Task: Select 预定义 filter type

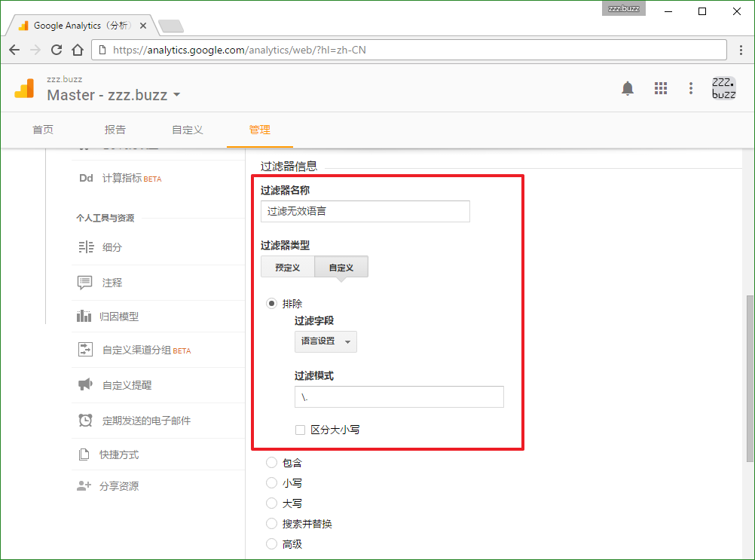Action: [x=288, y=267]
